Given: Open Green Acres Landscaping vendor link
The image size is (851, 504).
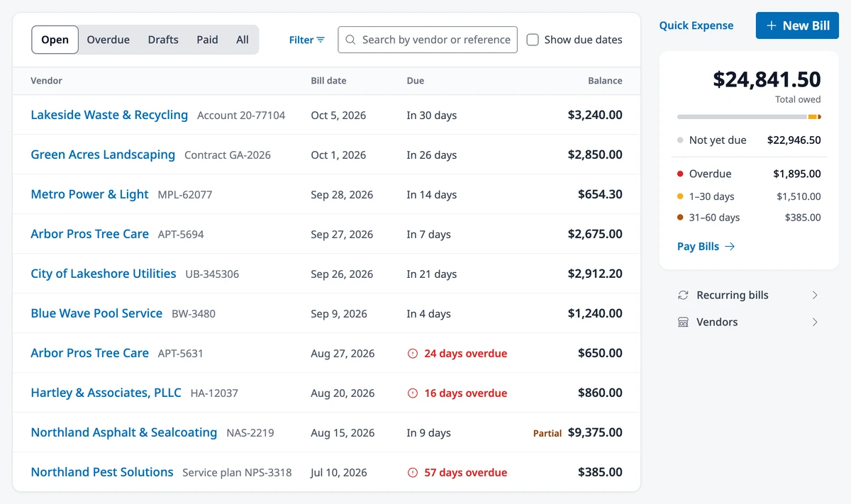Looking at the screenshot, I should click(x=103, y=155).
